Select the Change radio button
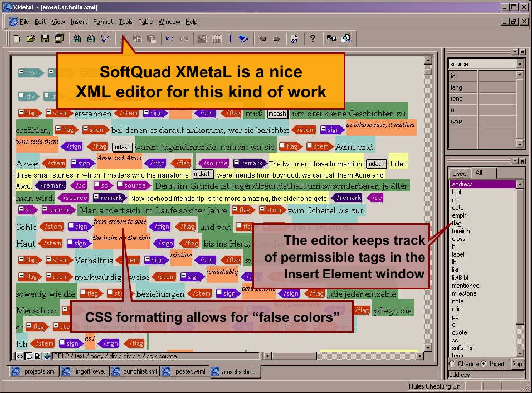This screenshot has width=532, height=393. pos(452,364)
